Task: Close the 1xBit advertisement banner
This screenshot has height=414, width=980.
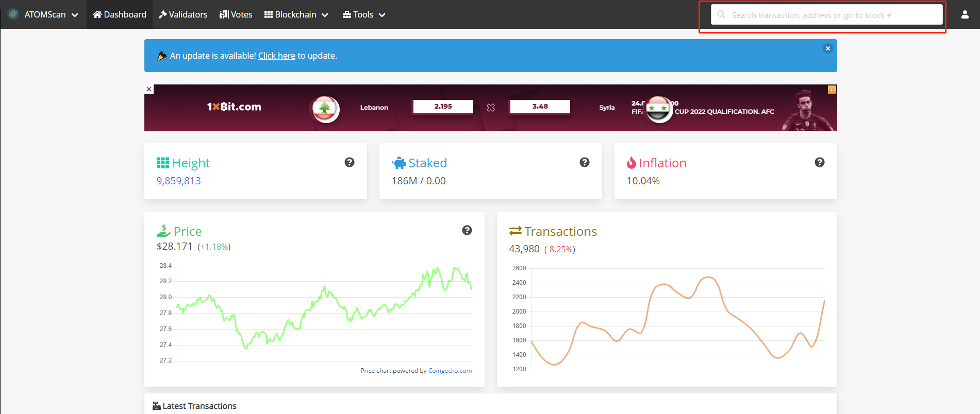Action: tap(149, 89)
